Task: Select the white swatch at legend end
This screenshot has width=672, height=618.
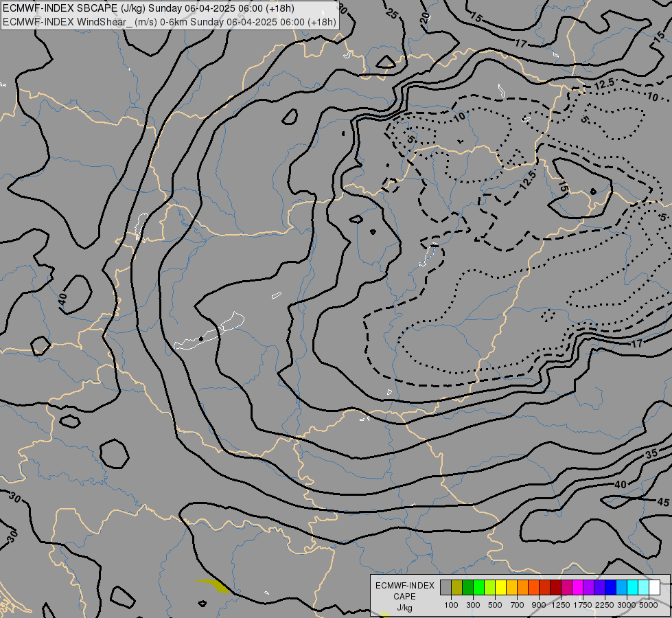Action: (654, 588)
